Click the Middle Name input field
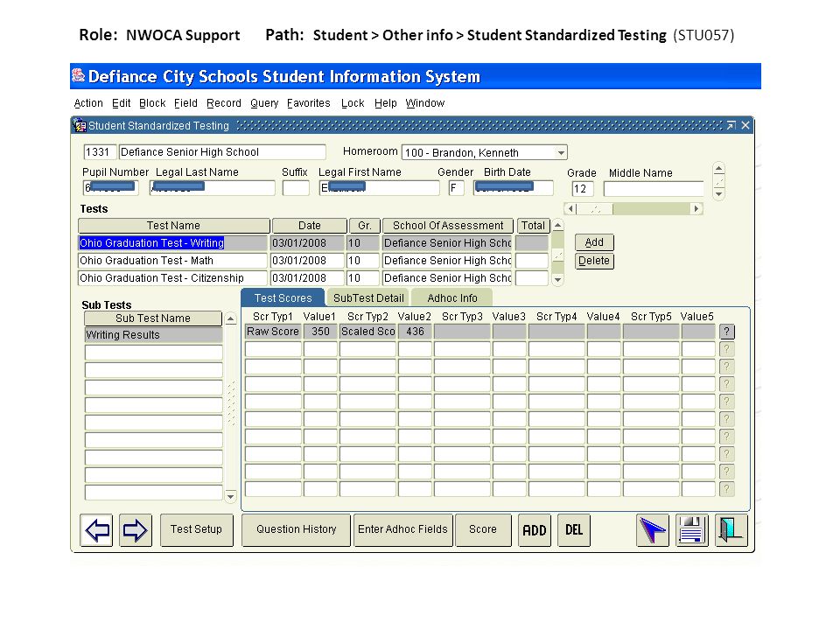 [x=654, y=189]
